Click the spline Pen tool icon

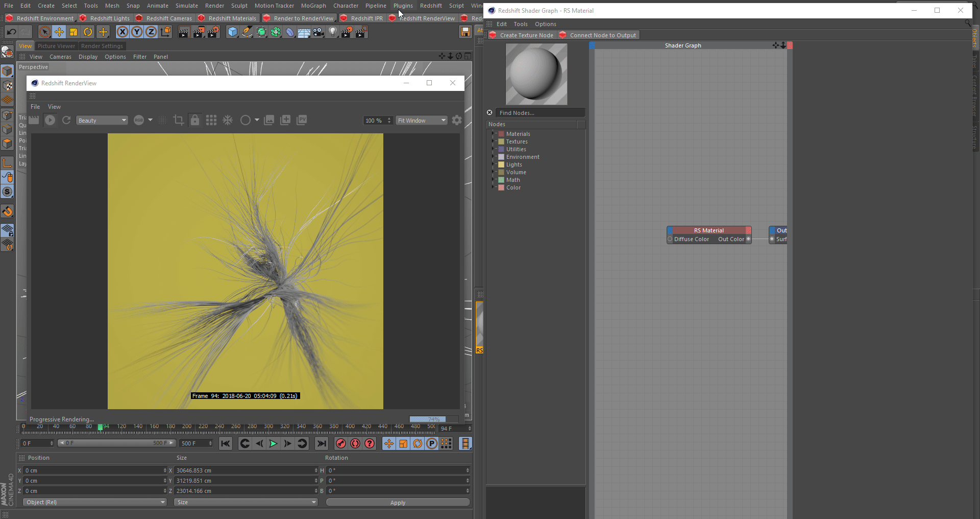point(247,32)
